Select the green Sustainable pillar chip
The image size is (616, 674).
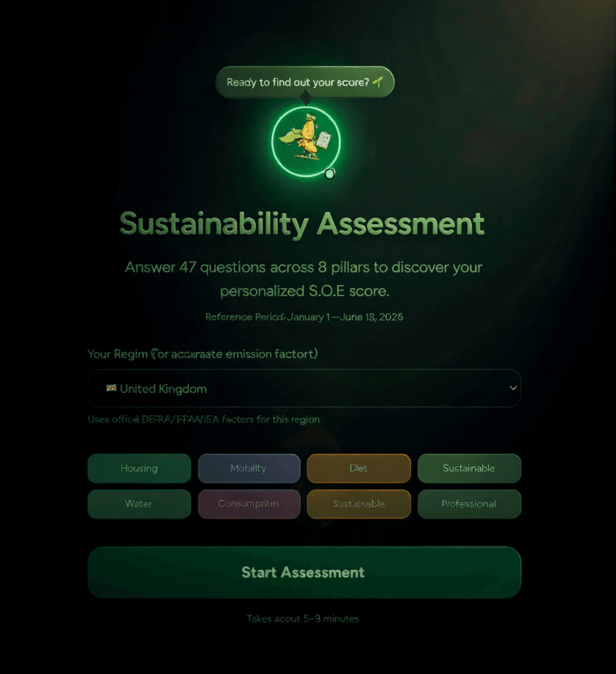[x=469, y=468]
